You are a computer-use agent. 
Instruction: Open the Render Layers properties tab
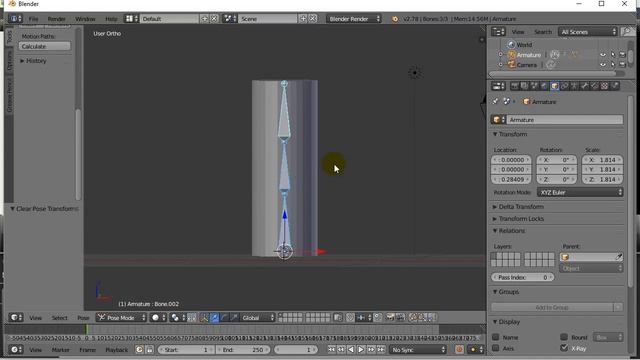(524, 86)
